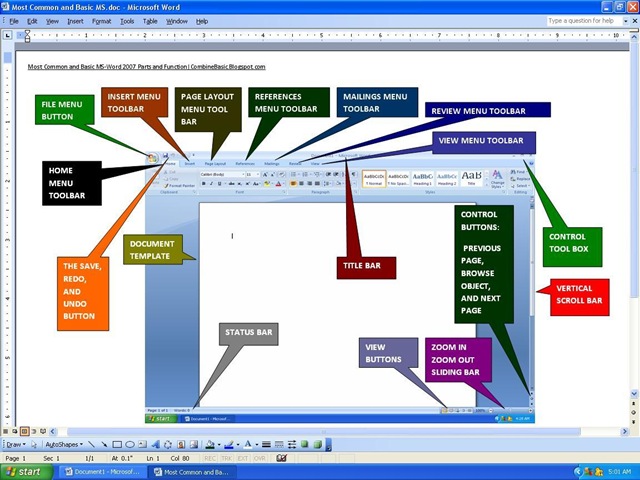This screenshot has height=480, width=640.
Task: Switch to Outline view
Action: [34, 431]
